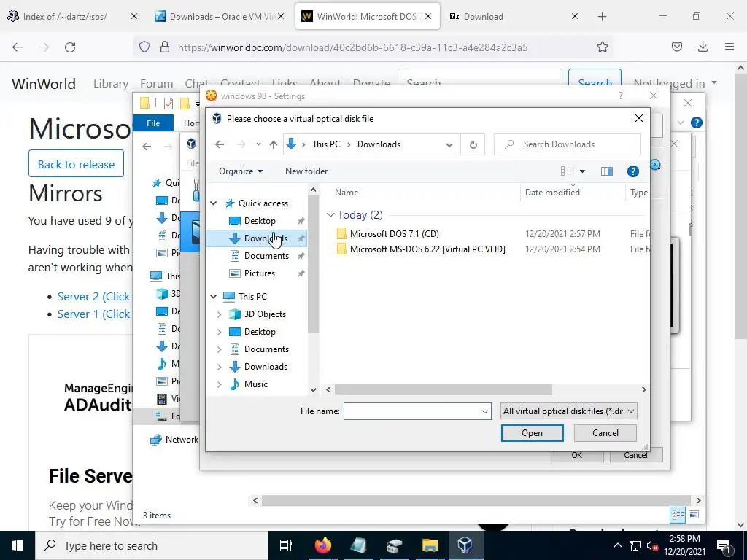Image resolution: width=747 pixels, height=560 pixels.
Task: Refresh the Downloads folder listing
Action: [473, 144]
